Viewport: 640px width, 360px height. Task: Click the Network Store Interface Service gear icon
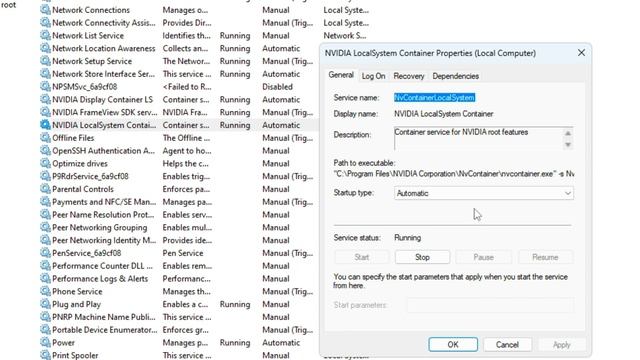(x=45, y=74)
